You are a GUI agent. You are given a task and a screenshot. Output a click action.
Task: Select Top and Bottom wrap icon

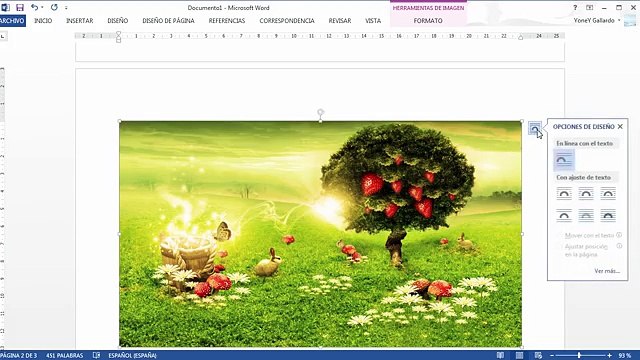564,215
